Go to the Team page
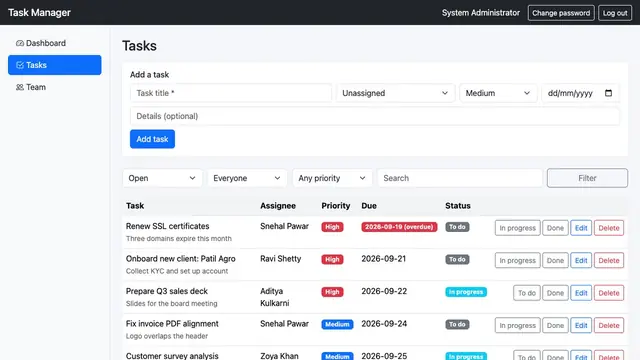The width and height of the screenshot is (640, 360). [55, 87]
